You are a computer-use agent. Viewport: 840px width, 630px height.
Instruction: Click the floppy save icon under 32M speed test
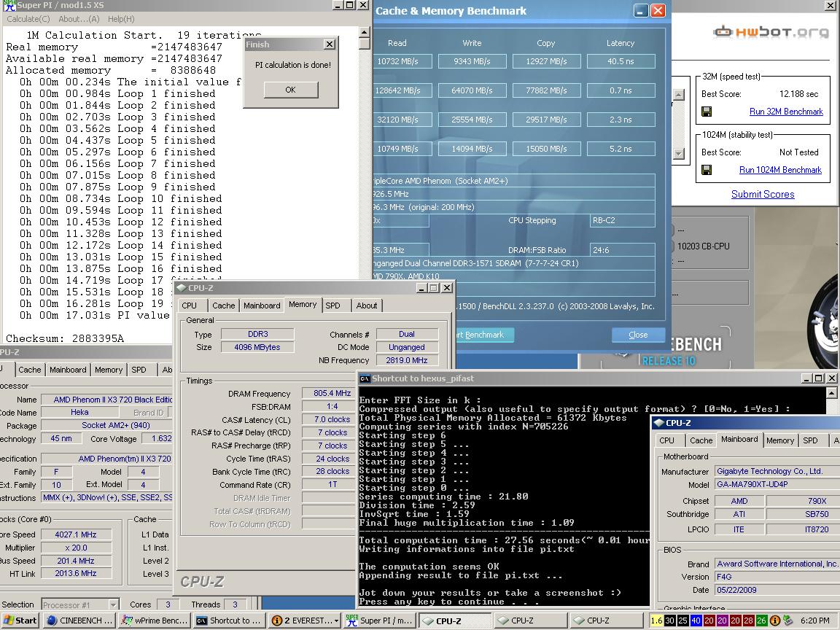tap(707, 112)
